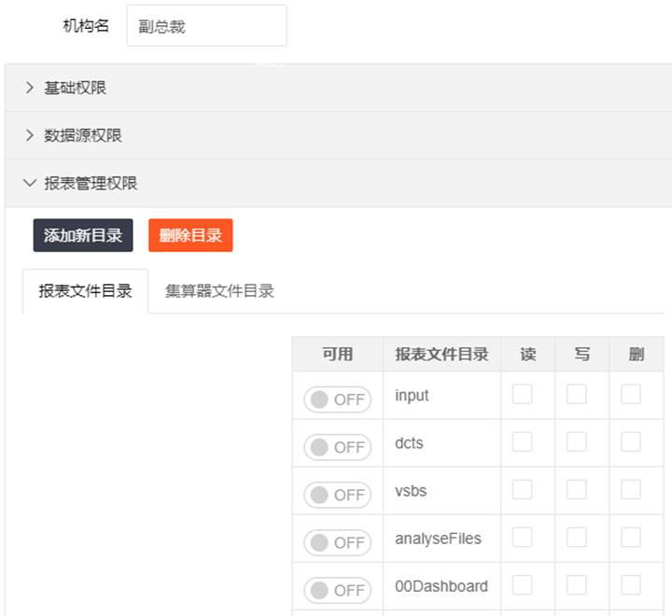Image resolution: width=672 pixels, height=616 pixels.
Task: Check the 删 checkbox for analyseFiles
Action: [x=631, y=537]
